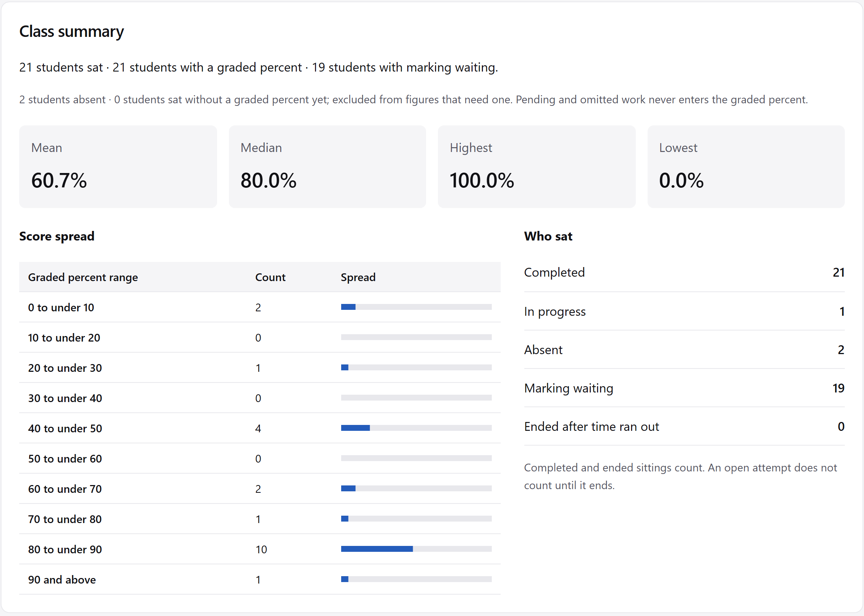Click the Mean 60.7% stat card

(x=118, y=166)
